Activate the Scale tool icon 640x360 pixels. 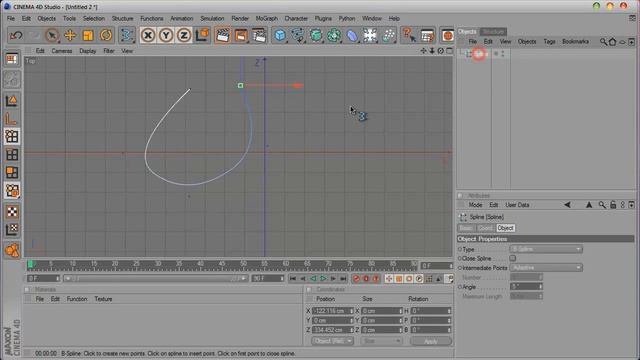coord(88,35)
